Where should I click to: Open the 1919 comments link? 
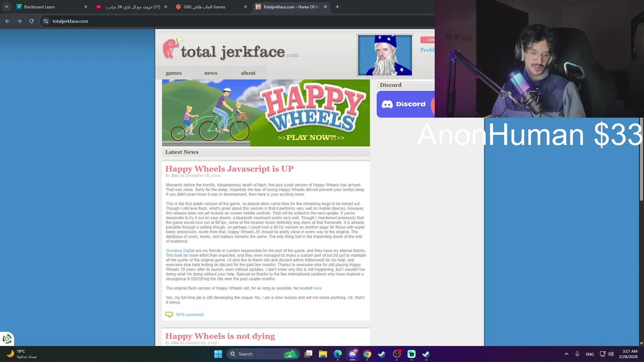pyautogui.click(x=190, y=315)
